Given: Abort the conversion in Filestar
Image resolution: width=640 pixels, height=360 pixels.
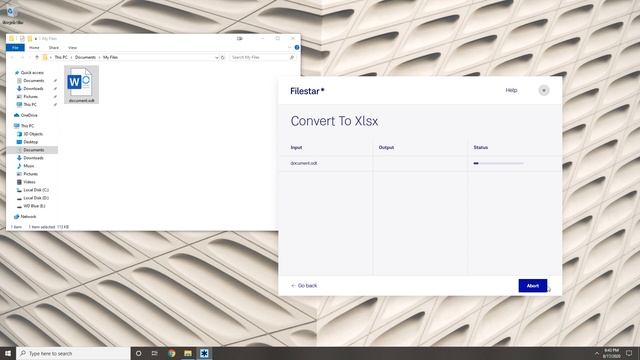Looking at the screenshot, I should click(x=533, y=286).
